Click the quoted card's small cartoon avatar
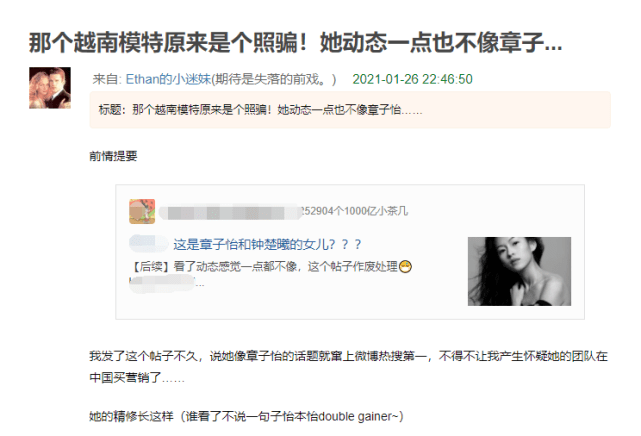The width and height of the screenshot is (641, 436). pyautogui.click(x=142, y=211)
